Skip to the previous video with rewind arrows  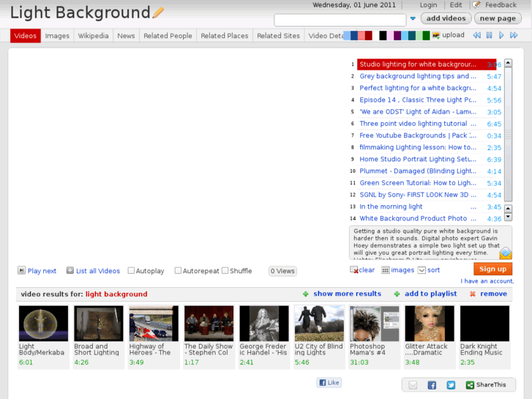tap(476, 35)
